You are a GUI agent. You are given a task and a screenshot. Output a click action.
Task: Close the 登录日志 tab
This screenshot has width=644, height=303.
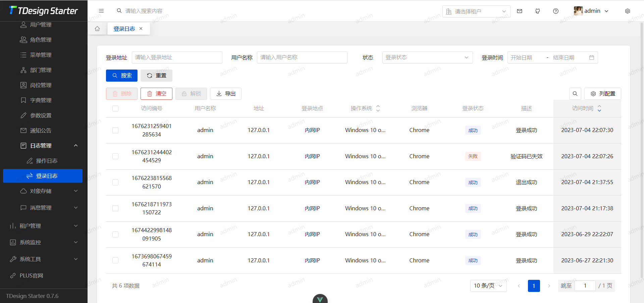(x=141, y=29)
